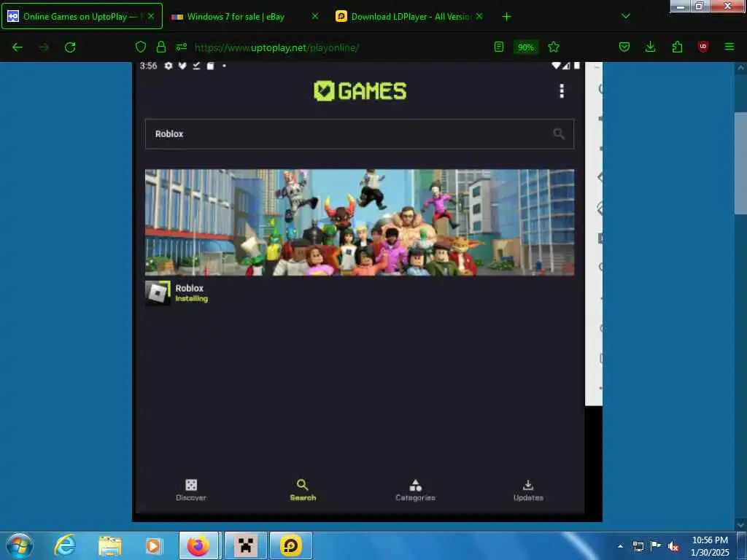Open the extensions puzzle icon

(677, 47)
